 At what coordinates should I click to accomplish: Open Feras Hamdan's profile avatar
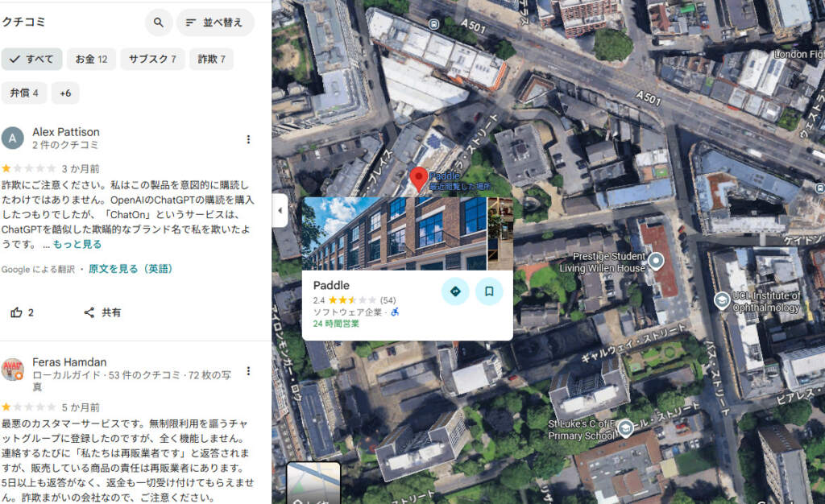tap(13, 370)
